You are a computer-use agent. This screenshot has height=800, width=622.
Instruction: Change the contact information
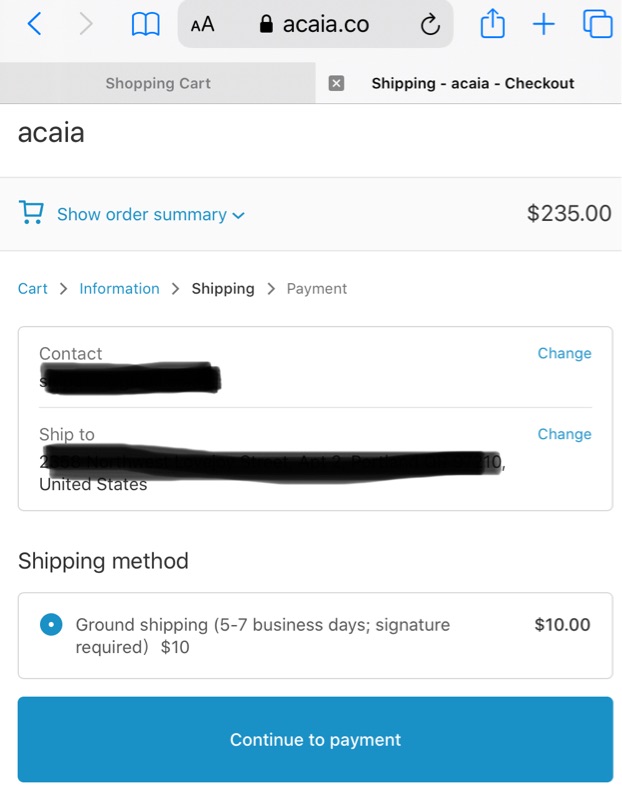coord(564,353)
